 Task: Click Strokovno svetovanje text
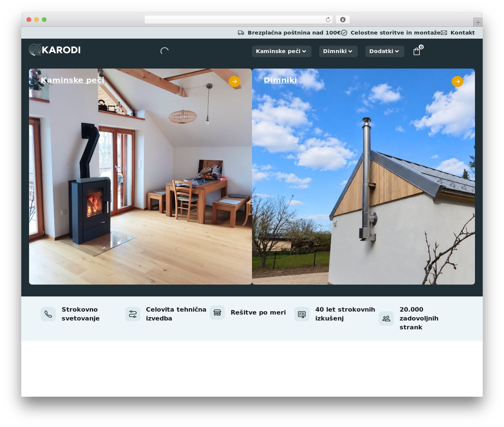81,314
